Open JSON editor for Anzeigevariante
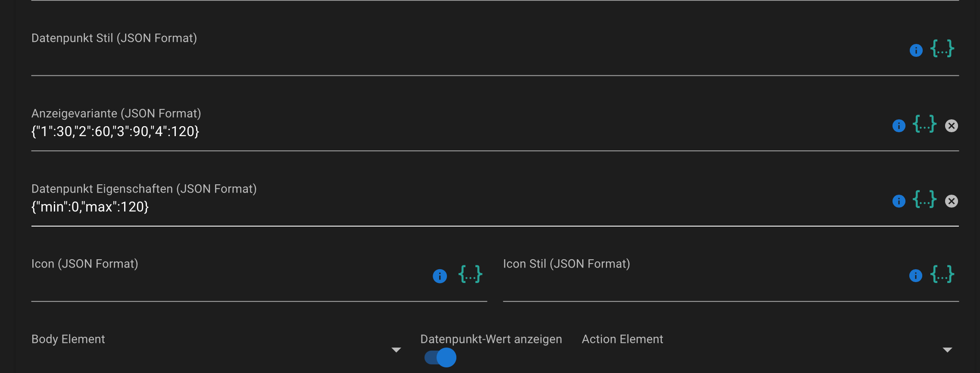Viewport: 980px width, 373px height. tap(924, 124)
